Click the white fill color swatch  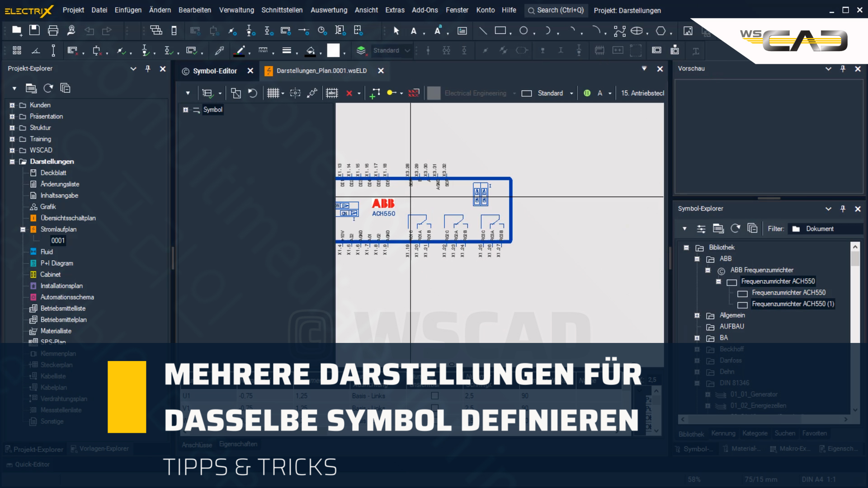click(x=334, y=51)
